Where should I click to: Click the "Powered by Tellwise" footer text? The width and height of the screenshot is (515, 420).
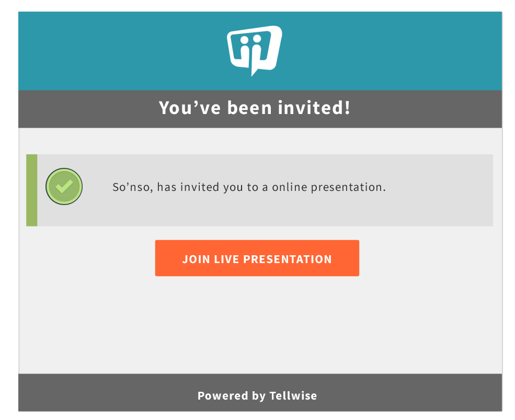click(x=257, y=396)
